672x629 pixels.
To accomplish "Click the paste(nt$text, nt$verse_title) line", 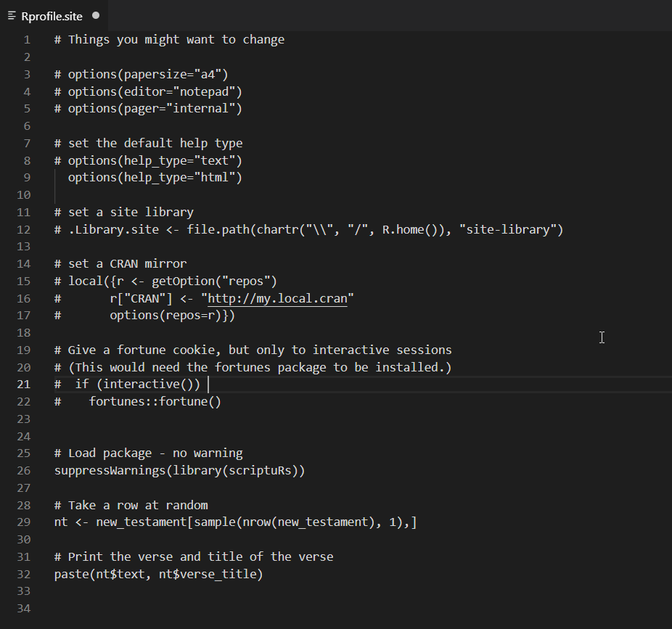I will (158, 575).
